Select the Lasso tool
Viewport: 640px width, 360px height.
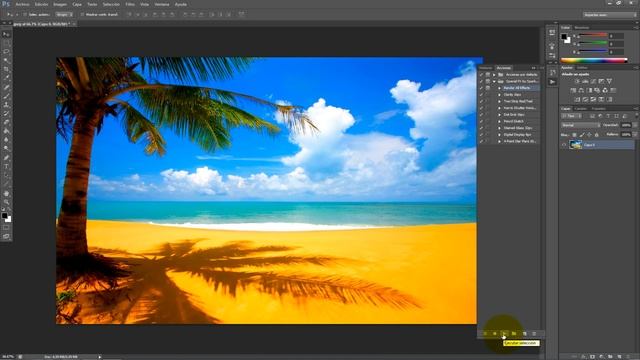point(6,52)
